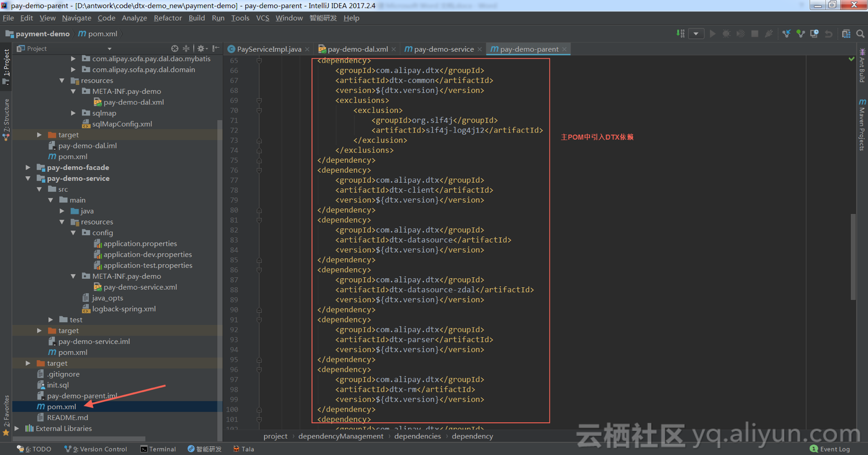868x455 pixels.
Task: Hide the Project tool window
Action: pyautogui.click(x=216, y=49)
